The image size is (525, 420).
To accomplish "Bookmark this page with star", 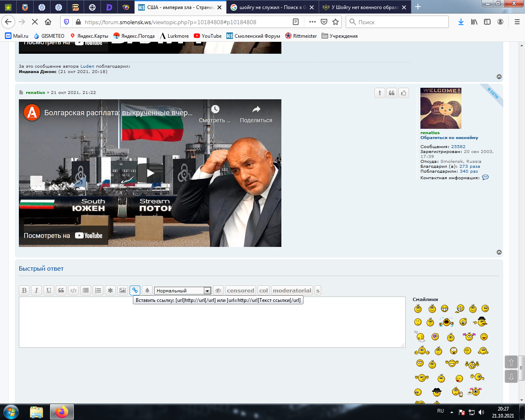I will point(336,22).
